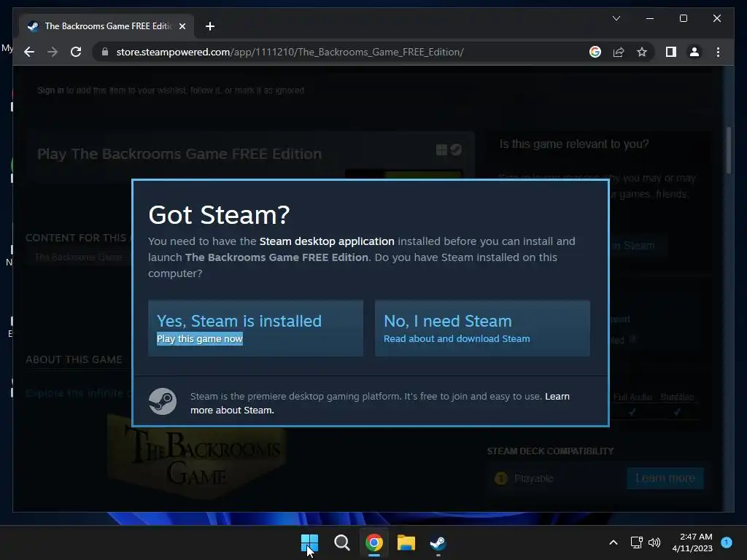The image size is (747, 560).
Task: Click the Share this page icon
Action: pyautogui.click(x=619, y=52)
